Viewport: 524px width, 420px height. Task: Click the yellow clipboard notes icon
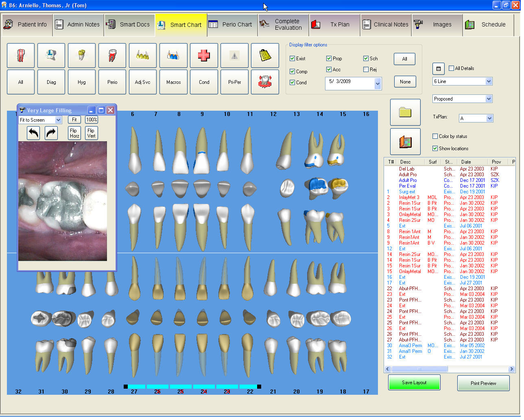[265, 55]
